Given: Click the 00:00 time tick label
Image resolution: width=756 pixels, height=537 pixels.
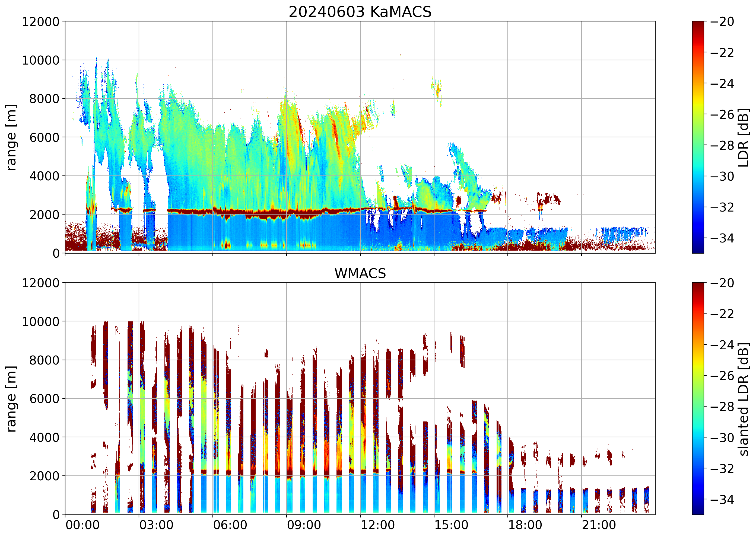Looking at the screenshot, I should (x=82, y=525).
